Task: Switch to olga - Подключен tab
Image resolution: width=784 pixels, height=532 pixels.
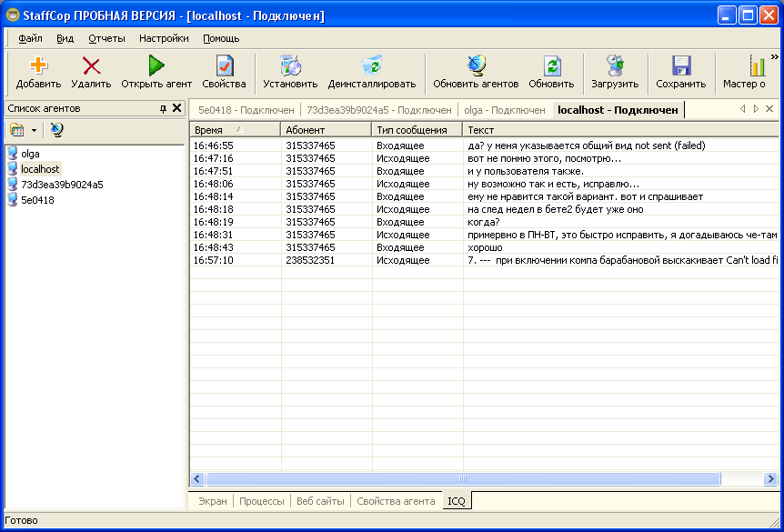Action: (x=505, y=110)
